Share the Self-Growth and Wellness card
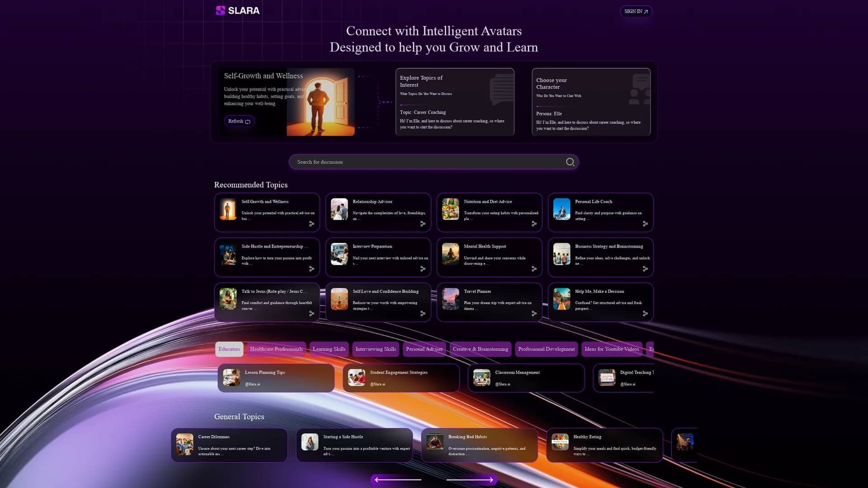The image size is (868, 488). (311, 224)
